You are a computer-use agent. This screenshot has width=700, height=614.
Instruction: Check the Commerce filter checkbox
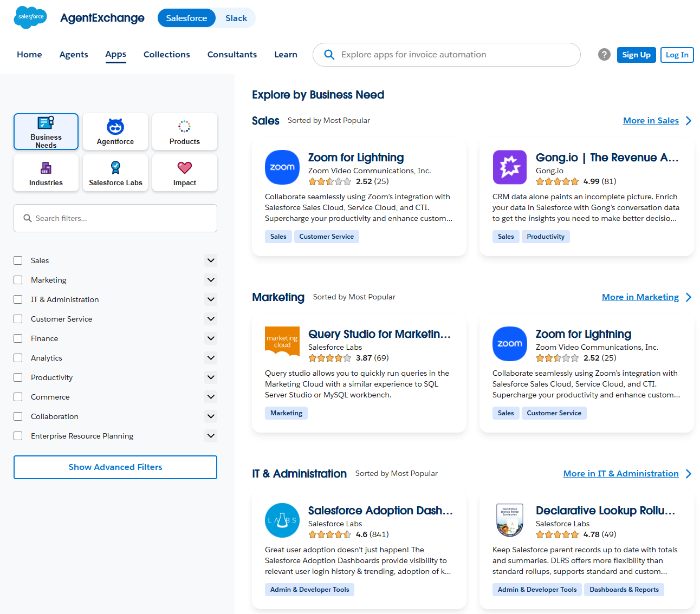tap(18, 397)
